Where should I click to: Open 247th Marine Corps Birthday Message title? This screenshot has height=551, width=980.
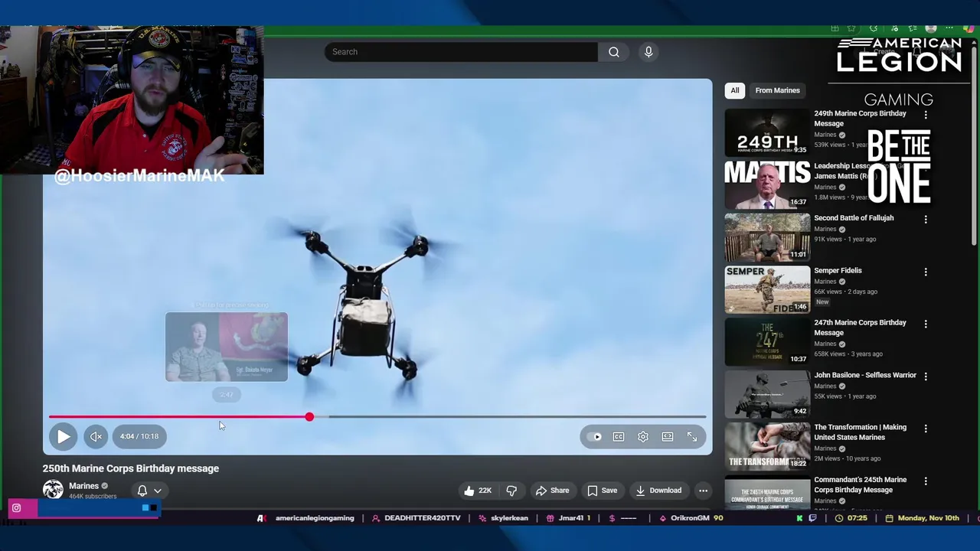click(860, 328)
